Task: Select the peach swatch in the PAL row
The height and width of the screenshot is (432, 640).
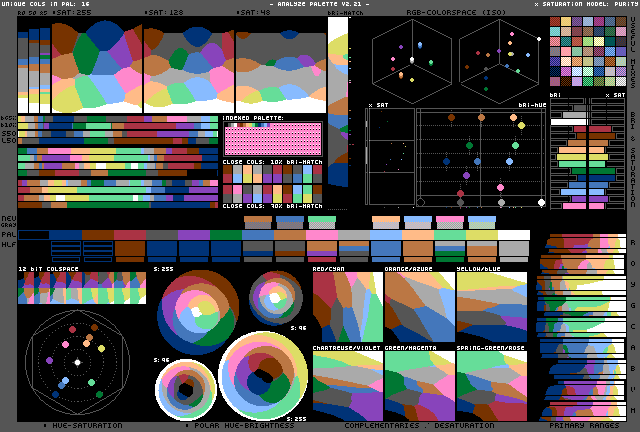Action: click(x=418, y=235)
